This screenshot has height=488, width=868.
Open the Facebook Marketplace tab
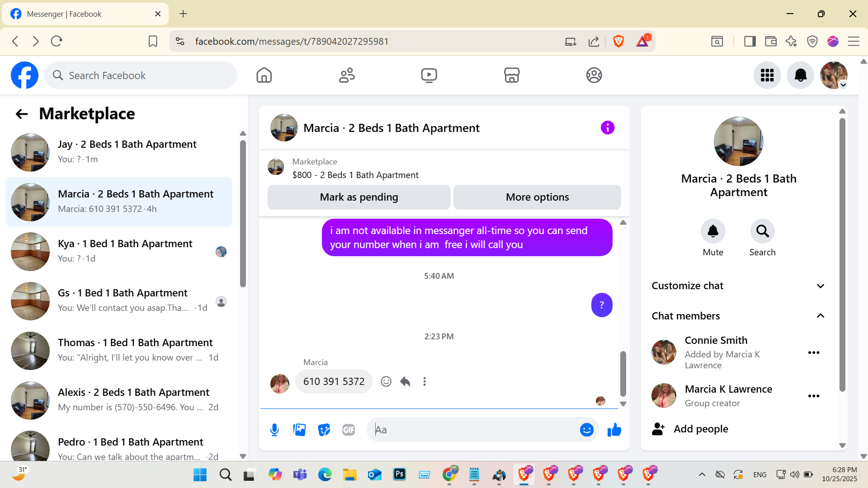click(x=511, y=75)
